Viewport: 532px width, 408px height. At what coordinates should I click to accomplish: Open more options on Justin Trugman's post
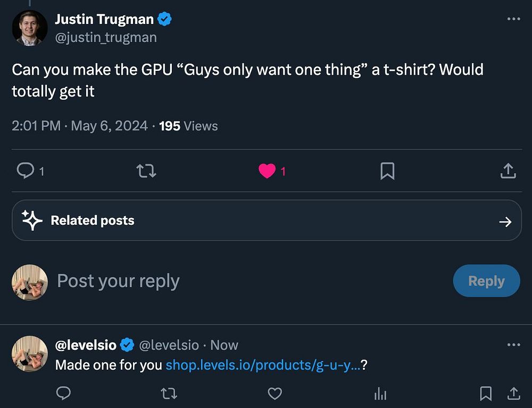tap(513, 19)
